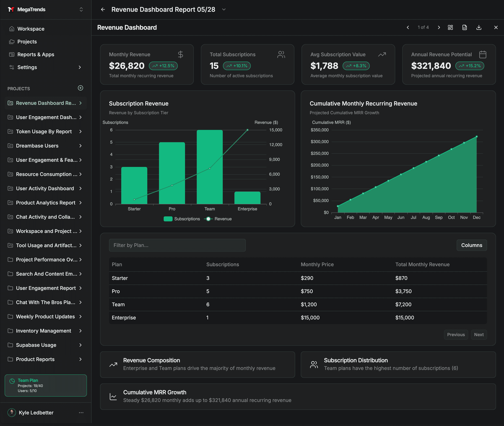Open the report title dropdown chevron
Screen dimensions: 504x426
click(x=224, y=9)
